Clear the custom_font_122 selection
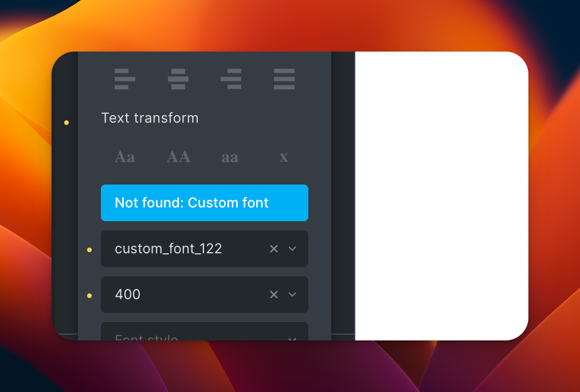This screenshot has height=392, width=580. (x=274, y=249)
